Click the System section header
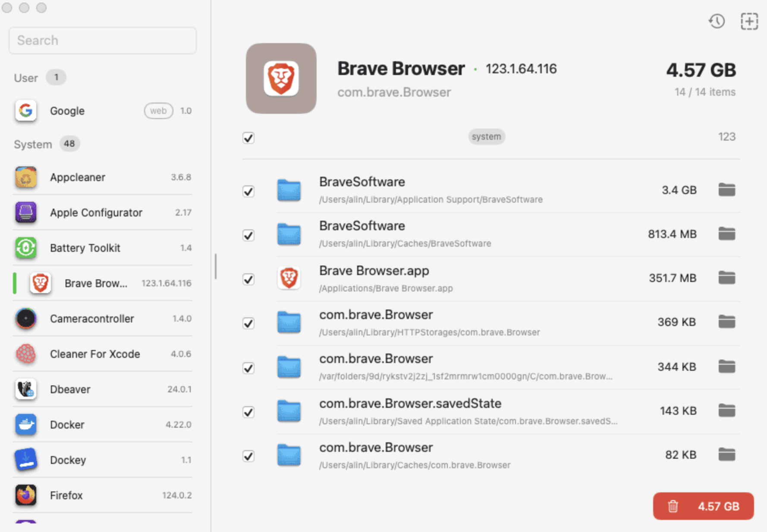Screen dimensions: 767x532 coord(33,144)
